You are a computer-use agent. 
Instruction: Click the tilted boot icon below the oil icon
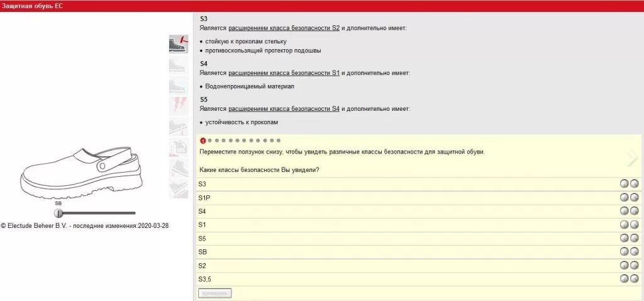[x=179, y=168]
